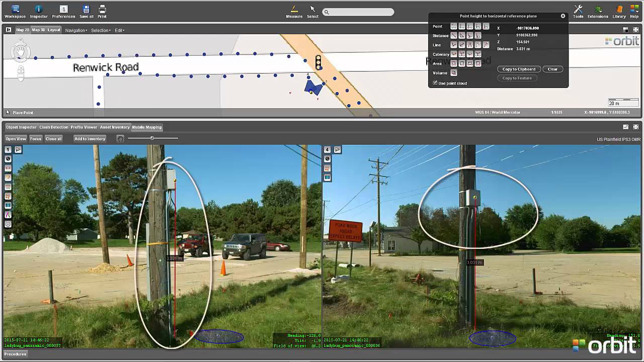Click the Close all button
The width and height of the screenshot is (644, 362).
coord(53,139)
